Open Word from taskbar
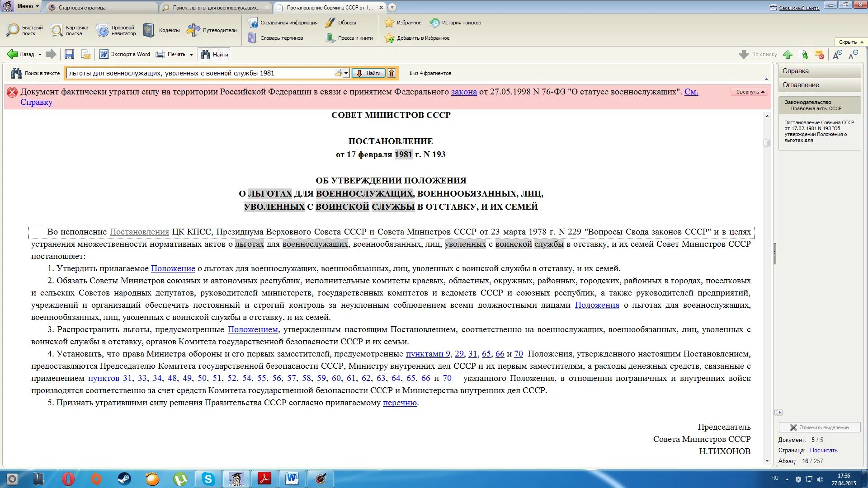 pyautogui.click(x=292, y=479)
